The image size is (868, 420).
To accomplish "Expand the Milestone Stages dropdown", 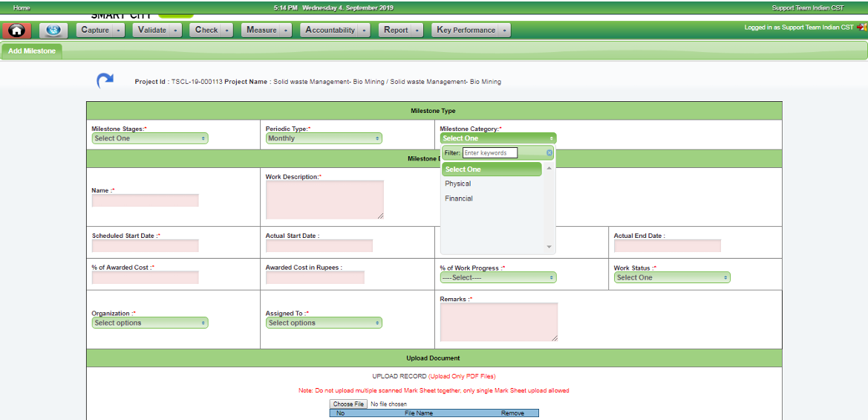I will [x=150, y=138].
